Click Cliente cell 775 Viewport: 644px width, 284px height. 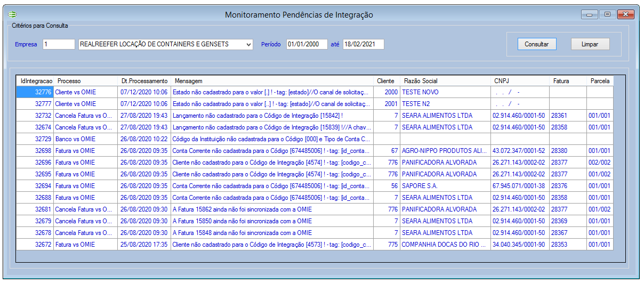click(387, 245)
